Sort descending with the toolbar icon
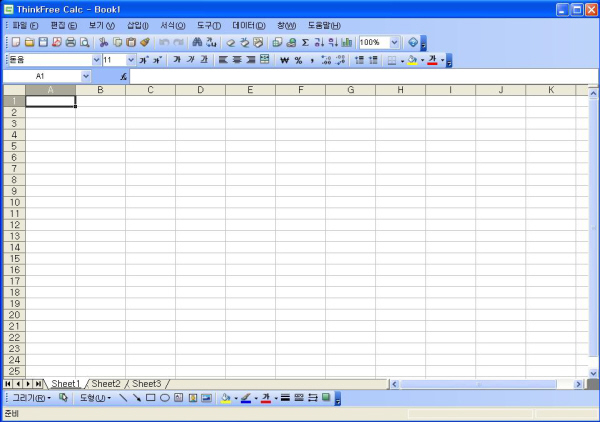The height and width of the screenshot is (422, 600). 333,42
